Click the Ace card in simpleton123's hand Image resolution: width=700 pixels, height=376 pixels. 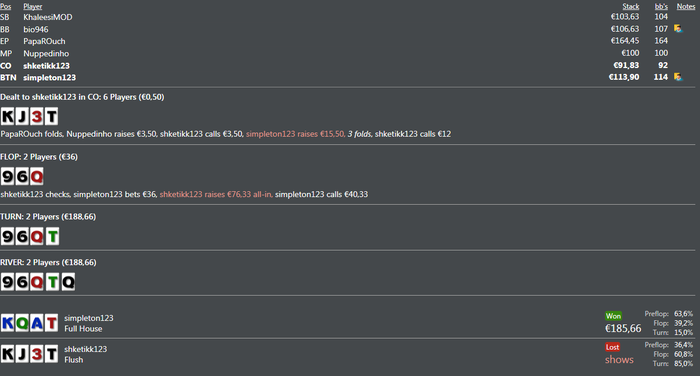coord(37,322)
